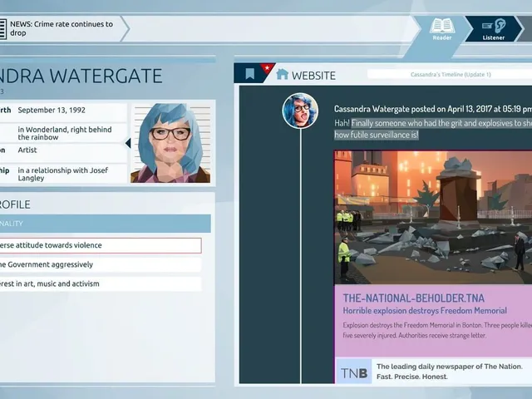Select the 'Government aggressively' profile entry
Image resolution: width=532 pixels, height=399 pixels.
[x=101, y=264]
